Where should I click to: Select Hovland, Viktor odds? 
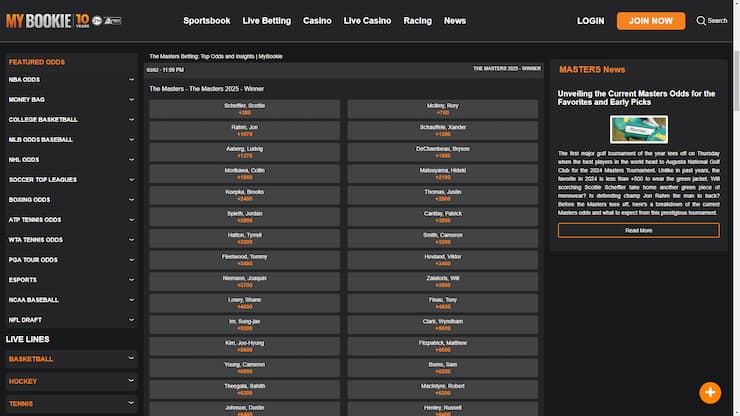443,260
